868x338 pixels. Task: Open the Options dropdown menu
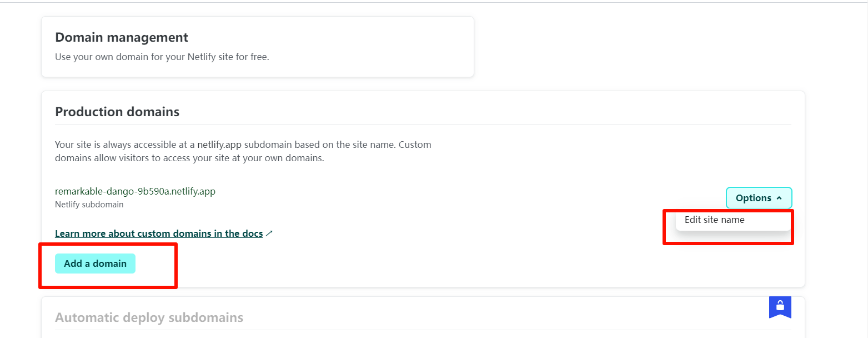coord(759,198)
